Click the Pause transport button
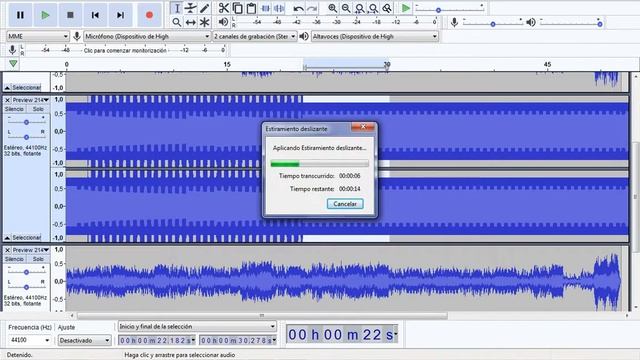Viewport: 640px width, 360px height. click(x=20, y=15)
